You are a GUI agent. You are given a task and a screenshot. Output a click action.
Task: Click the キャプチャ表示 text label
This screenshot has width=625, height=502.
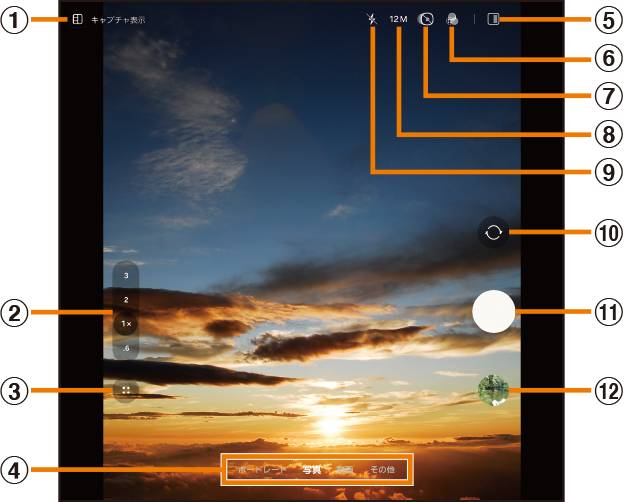(118, 20)
